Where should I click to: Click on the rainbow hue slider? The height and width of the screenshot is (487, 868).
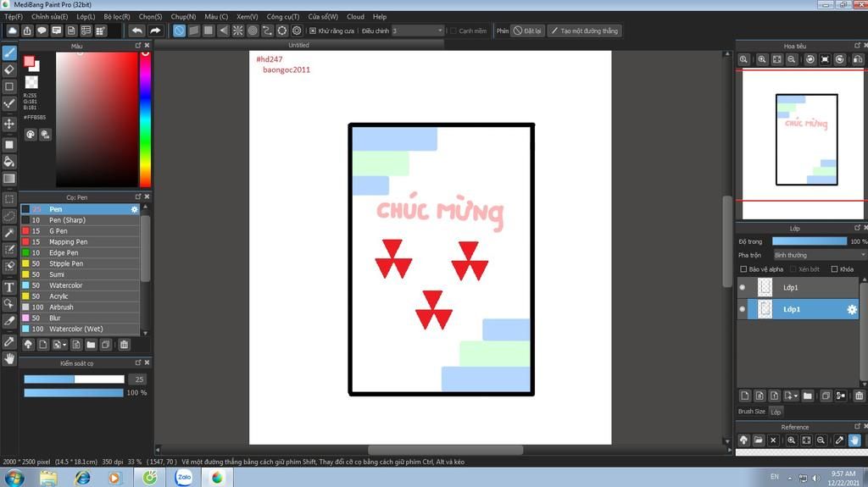point(145,119)
